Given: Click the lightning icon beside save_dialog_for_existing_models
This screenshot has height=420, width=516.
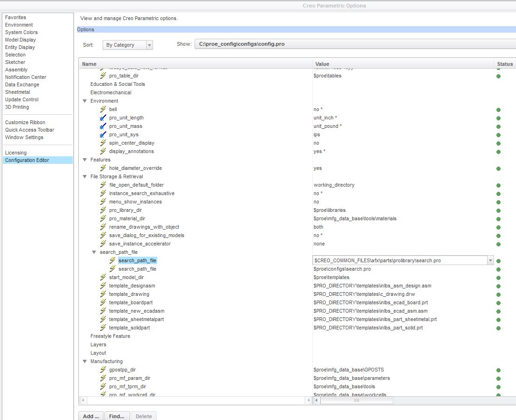Looking at the screenshot, I should [103, 235].
